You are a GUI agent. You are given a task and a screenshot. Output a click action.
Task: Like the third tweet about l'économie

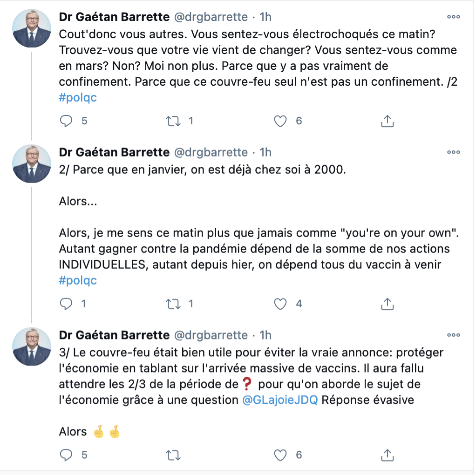pyautogui.click(x=280, y=455)
